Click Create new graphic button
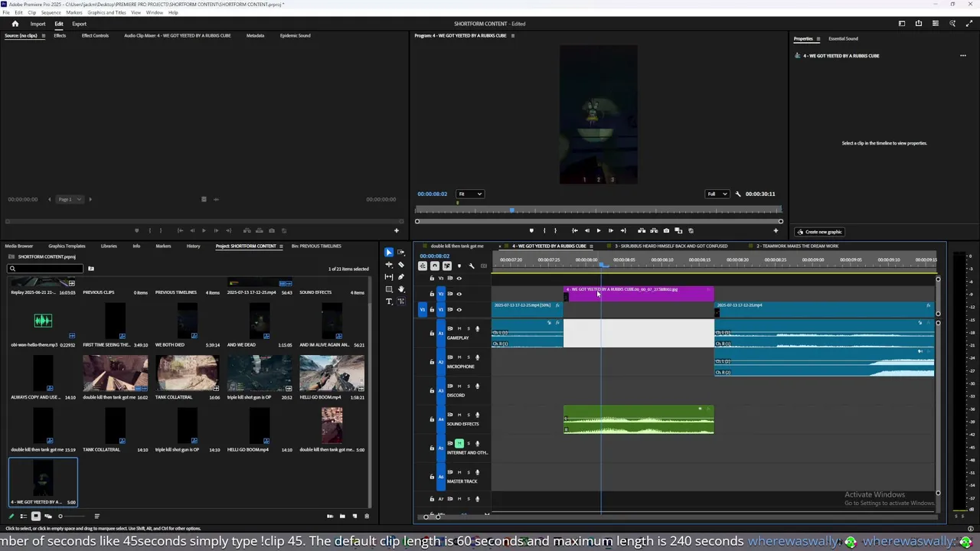 click(x=820, y=232)
